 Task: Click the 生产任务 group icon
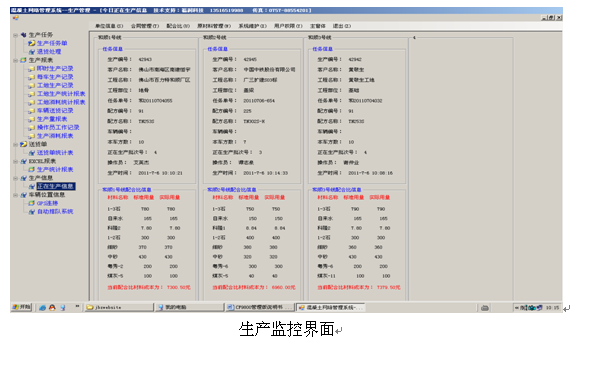23,35
